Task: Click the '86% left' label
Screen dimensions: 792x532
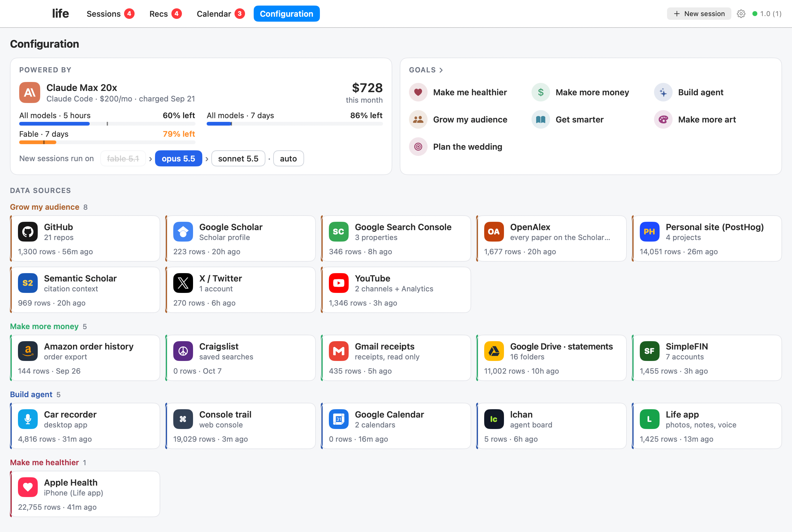Action: click(367, 115)
